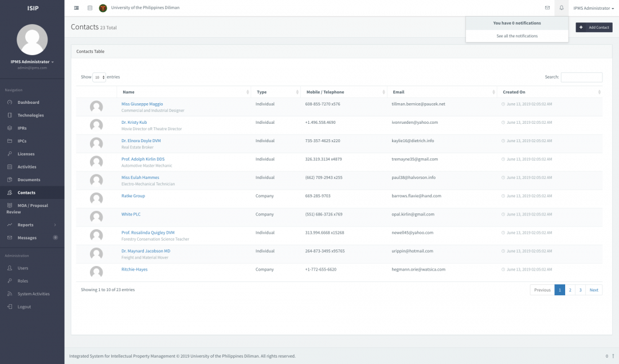Go to the Next page of contacts

point(594,290)
